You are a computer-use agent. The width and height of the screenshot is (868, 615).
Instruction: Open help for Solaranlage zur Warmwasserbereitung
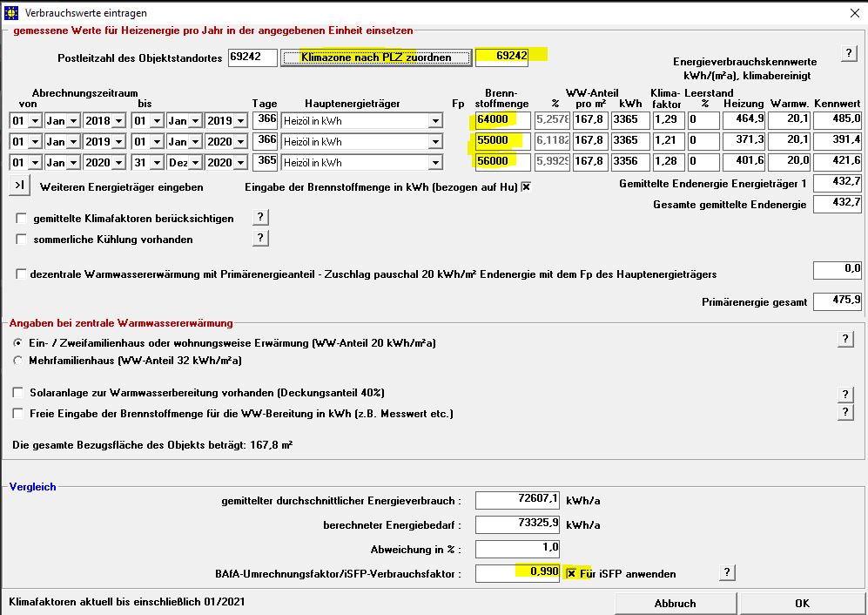pyautogui.click(x=845, y=394)
